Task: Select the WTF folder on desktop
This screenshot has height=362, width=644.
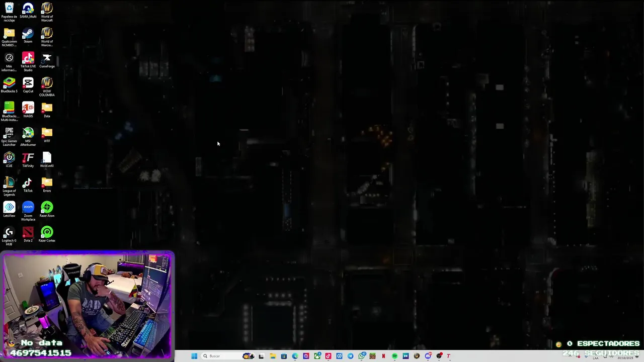Action: pos(47,135)
